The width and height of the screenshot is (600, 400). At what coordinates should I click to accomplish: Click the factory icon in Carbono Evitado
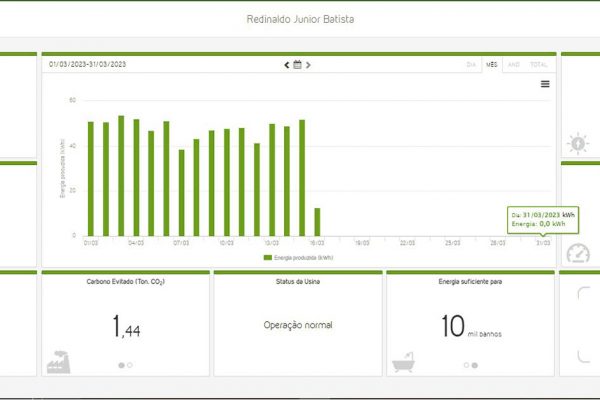click(58, 362)
